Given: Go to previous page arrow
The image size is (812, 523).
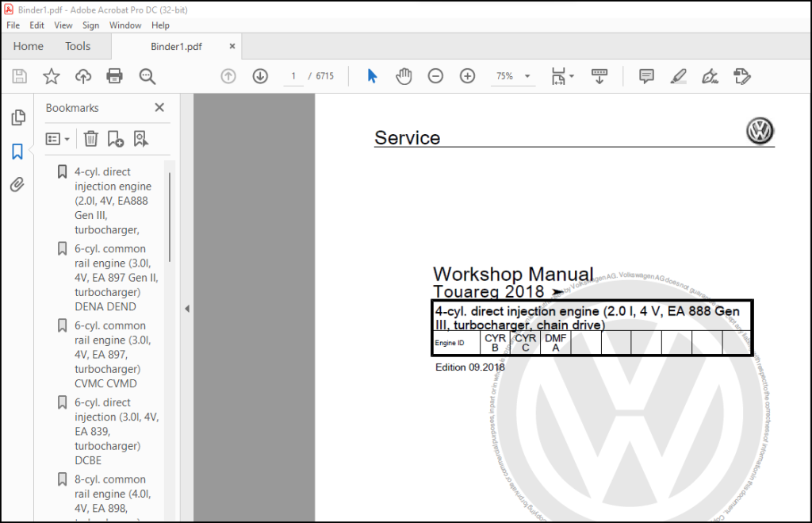Looking at the screenshot, I should 228,77.
